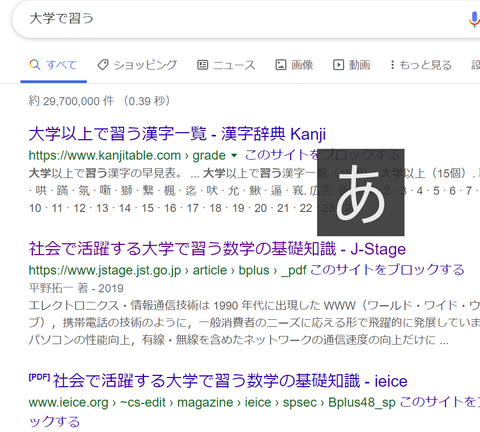The image size is (480, 432).
Task: Click the search box containing 大学で習う
Action: [x=246, y=18]
